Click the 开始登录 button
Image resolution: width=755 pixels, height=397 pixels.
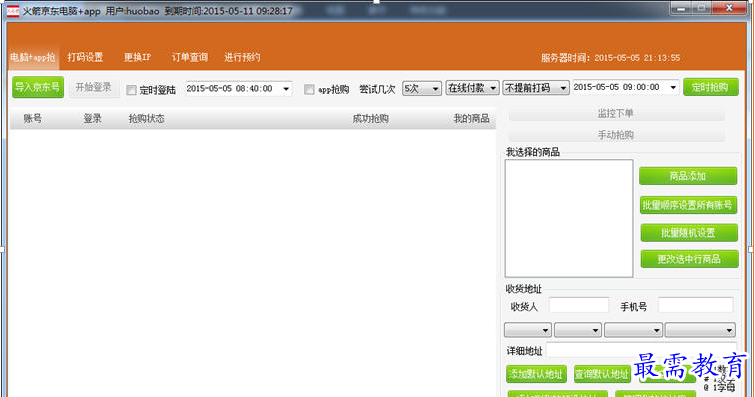(93, 87)
